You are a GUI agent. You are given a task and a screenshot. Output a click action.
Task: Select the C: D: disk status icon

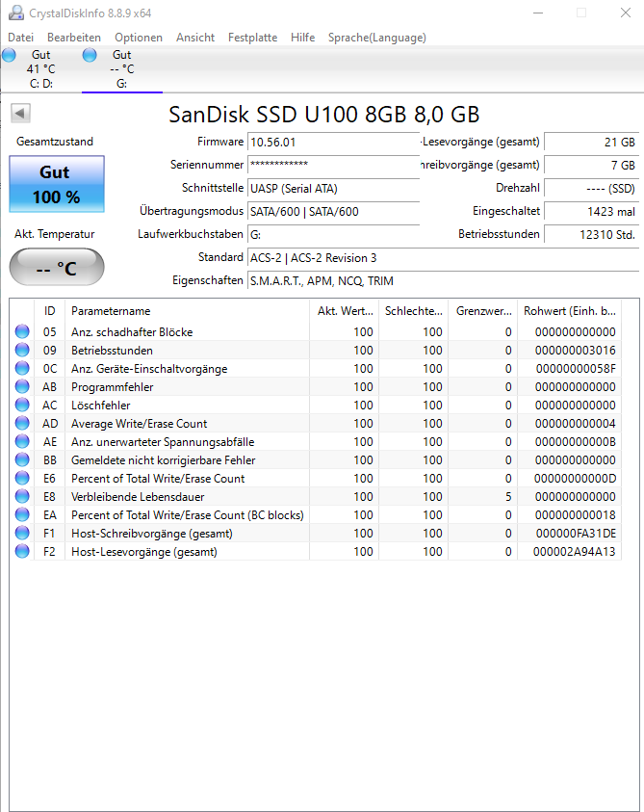10,54
